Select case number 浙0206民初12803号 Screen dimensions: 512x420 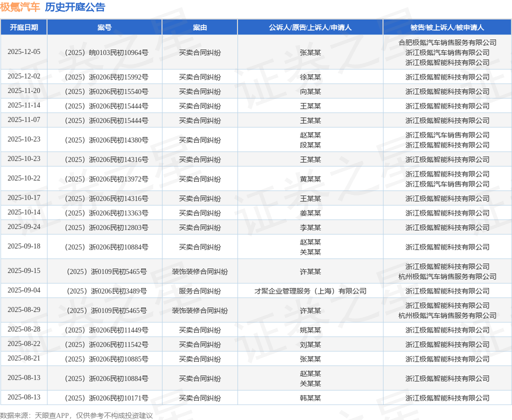click(104, 227)
